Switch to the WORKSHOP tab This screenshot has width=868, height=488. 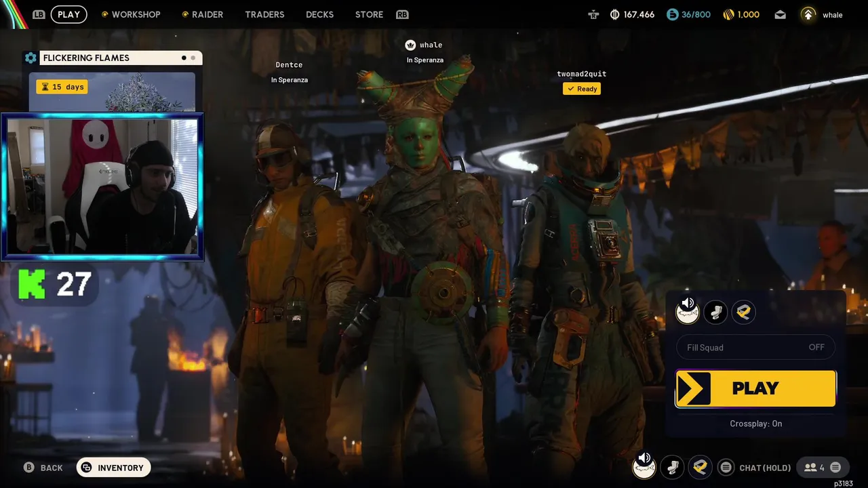(x=136, y=14)
